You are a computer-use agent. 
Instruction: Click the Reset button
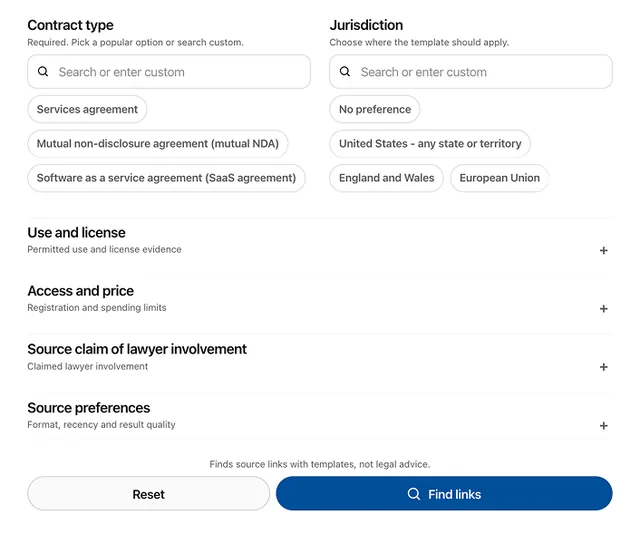(x=149, y=494)
